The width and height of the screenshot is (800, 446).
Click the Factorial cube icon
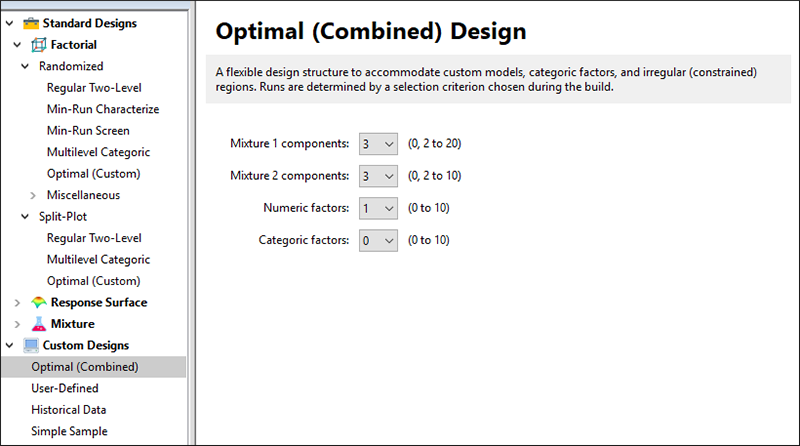(39, 45)
